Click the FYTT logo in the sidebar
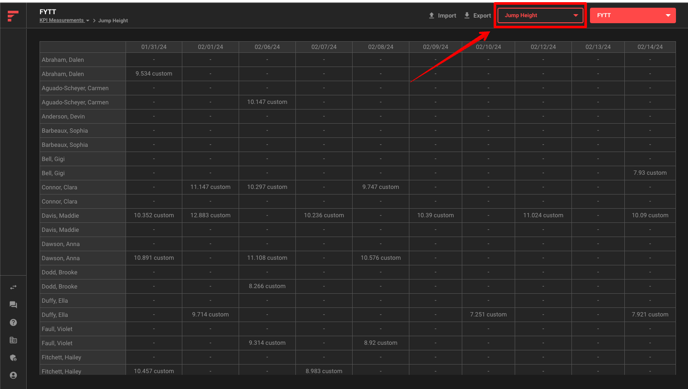The image size is (688, 389). (13, 16)
